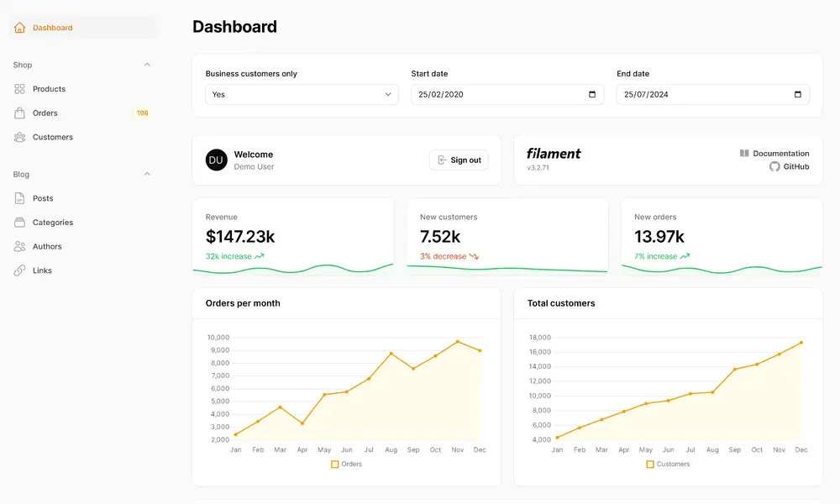Click the Revenue increase trend arrow icon
The width and height of the screenshot is (840, 504).
[x=260, y=256]
